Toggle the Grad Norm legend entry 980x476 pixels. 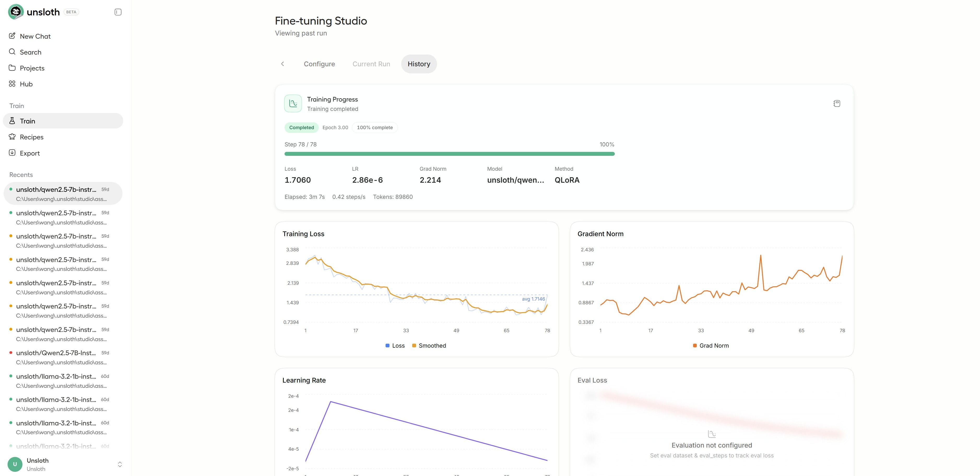(711, 346)
